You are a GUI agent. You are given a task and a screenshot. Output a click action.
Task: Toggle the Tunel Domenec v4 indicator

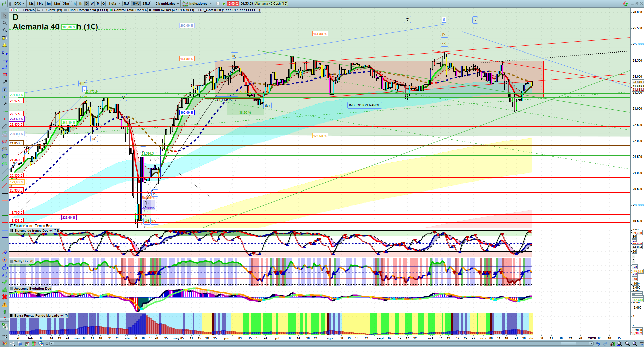[65, 10]
